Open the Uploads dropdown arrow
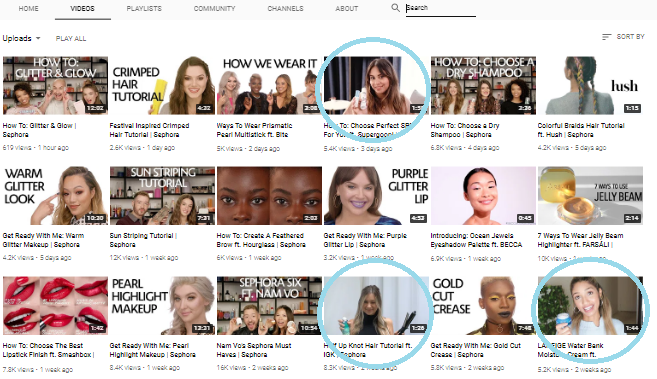Viewport: 657px width, 379px height. coord(38,38)
